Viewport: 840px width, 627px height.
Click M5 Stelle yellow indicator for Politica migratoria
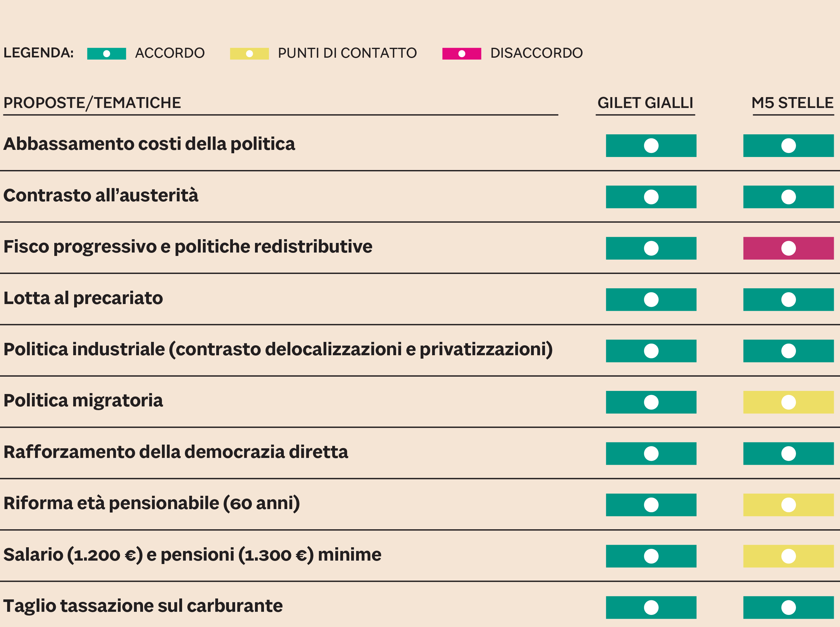(789, 402)
